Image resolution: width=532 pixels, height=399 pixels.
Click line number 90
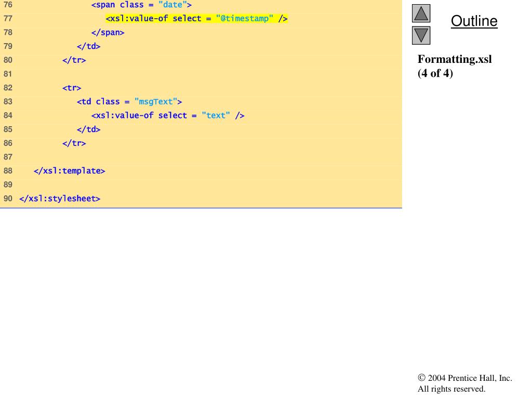pyautogui.click(x=8, y=198)
